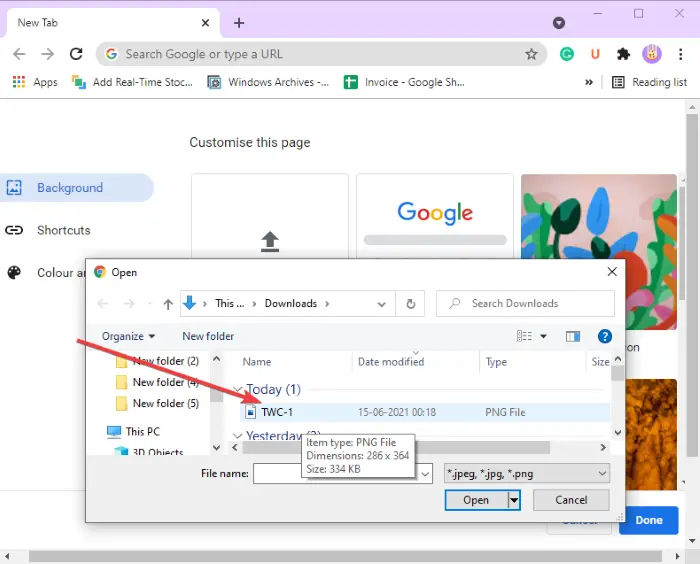700x564 pixels.
Task: Click the Chrome forward arrow icon
Action: coord(47,54)
